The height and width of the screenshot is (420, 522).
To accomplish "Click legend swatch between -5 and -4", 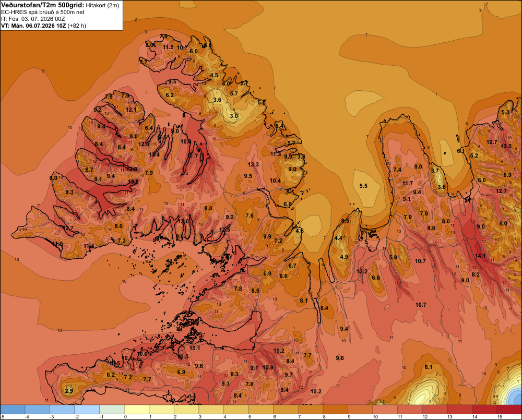I will [13, 410].
